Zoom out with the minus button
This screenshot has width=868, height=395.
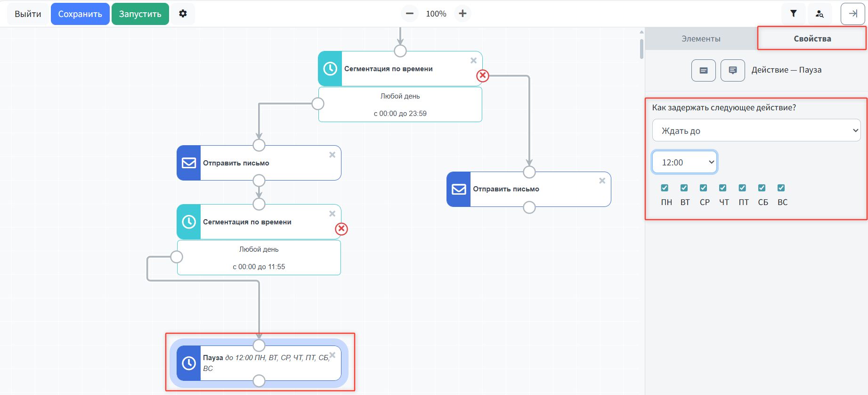pos(409,14)
